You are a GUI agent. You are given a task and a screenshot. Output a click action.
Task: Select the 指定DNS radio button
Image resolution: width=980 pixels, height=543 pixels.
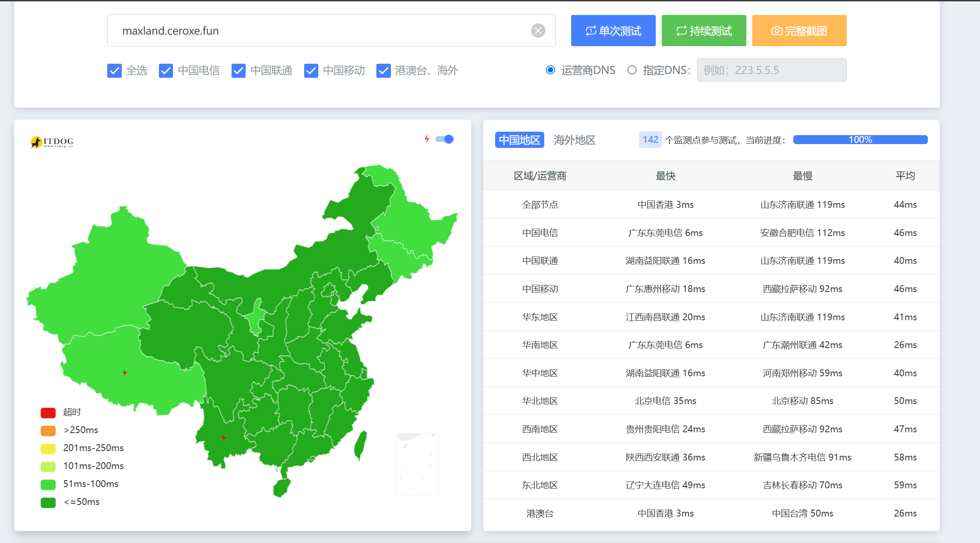pos(632,70)
